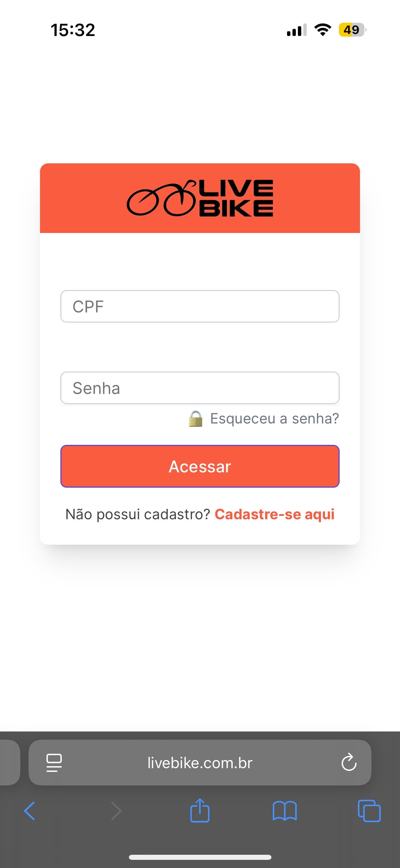Click the padlock icon beside Esqueceu a senha

coord(195,419)
